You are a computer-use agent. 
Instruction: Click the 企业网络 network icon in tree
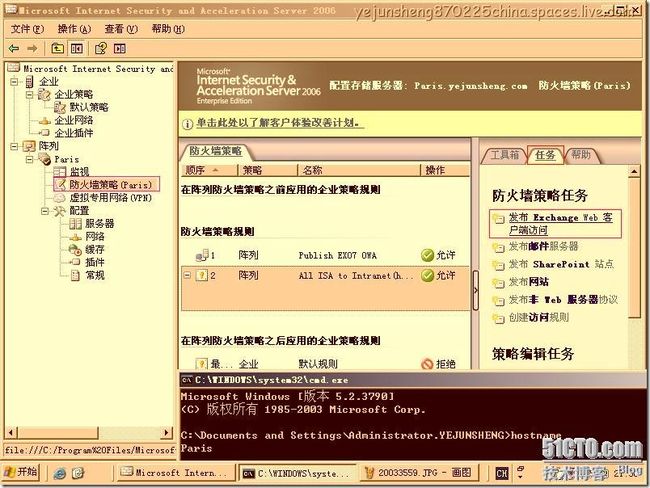click(45, 121)
